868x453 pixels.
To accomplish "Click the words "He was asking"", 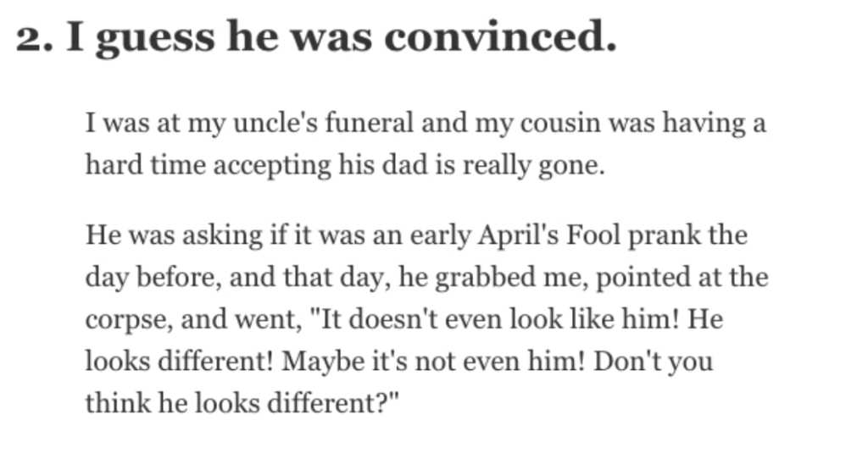I will click(x=175, y=235).
